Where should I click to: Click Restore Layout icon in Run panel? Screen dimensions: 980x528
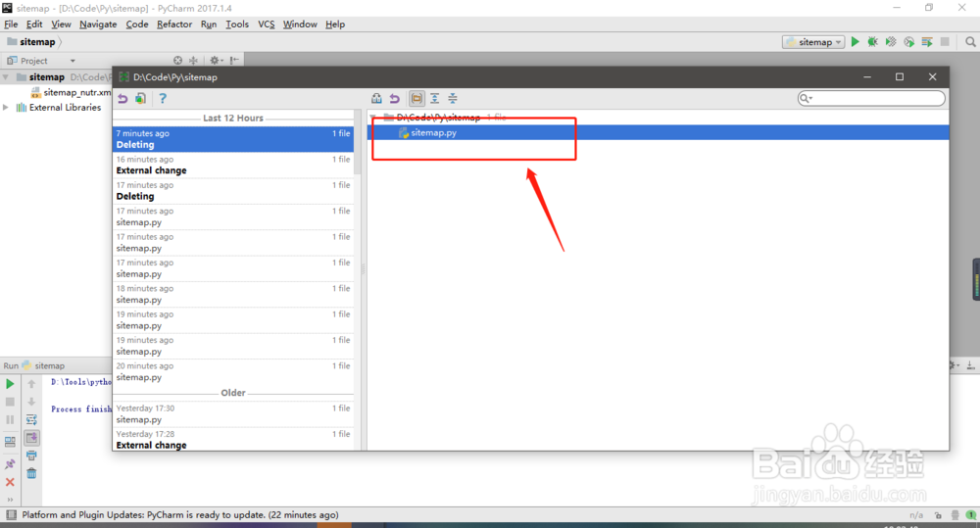pos(10,442)
